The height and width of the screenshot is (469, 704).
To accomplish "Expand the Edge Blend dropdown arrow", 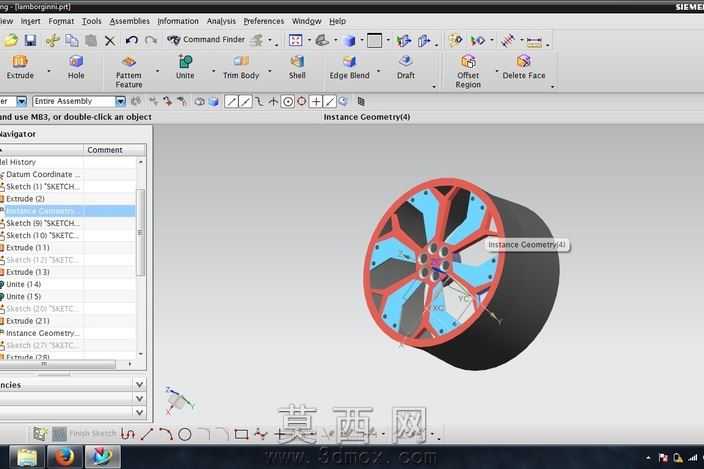I will pyautogui.click(x=378, y=71).
